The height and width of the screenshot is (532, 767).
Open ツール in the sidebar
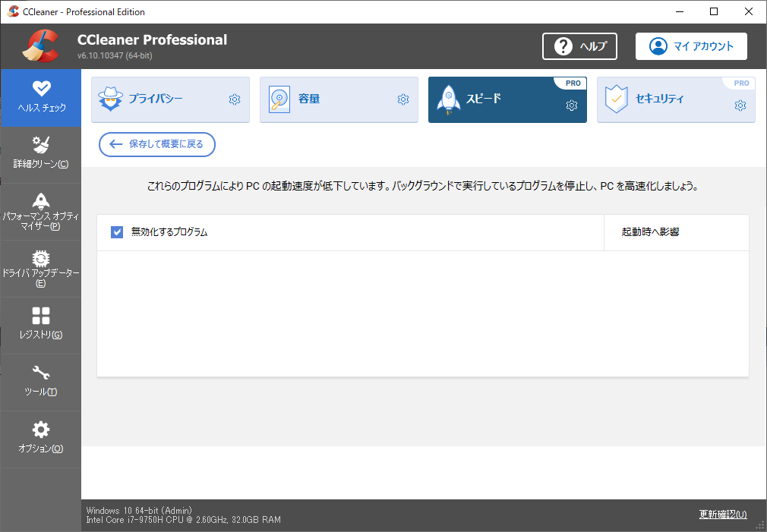pyautogui.click(x=40, y=382)
